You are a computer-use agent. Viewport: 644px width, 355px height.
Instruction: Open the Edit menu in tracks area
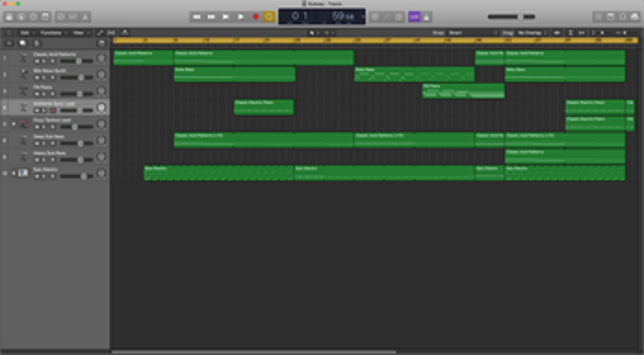(x=27, y=33)
